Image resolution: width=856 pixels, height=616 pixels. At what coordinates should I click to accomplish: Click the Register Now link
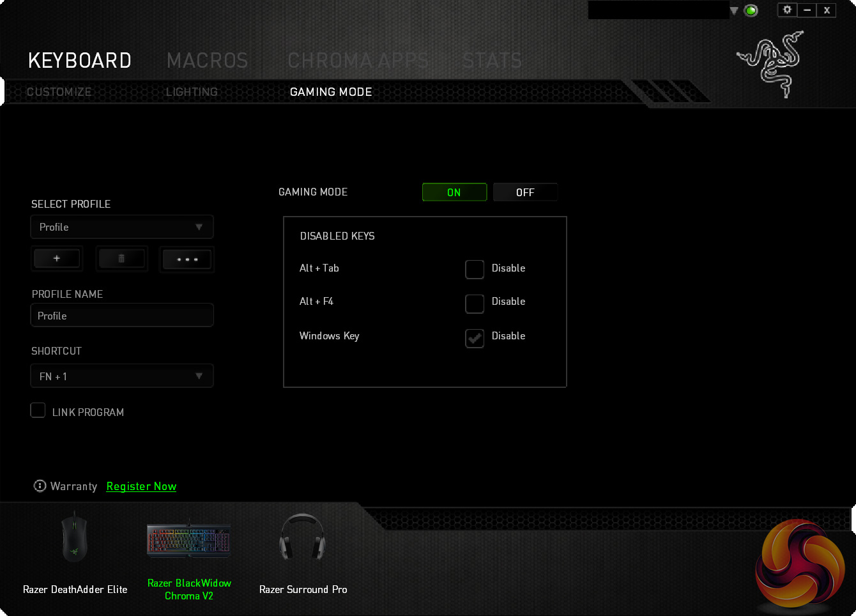click(141, 486)
